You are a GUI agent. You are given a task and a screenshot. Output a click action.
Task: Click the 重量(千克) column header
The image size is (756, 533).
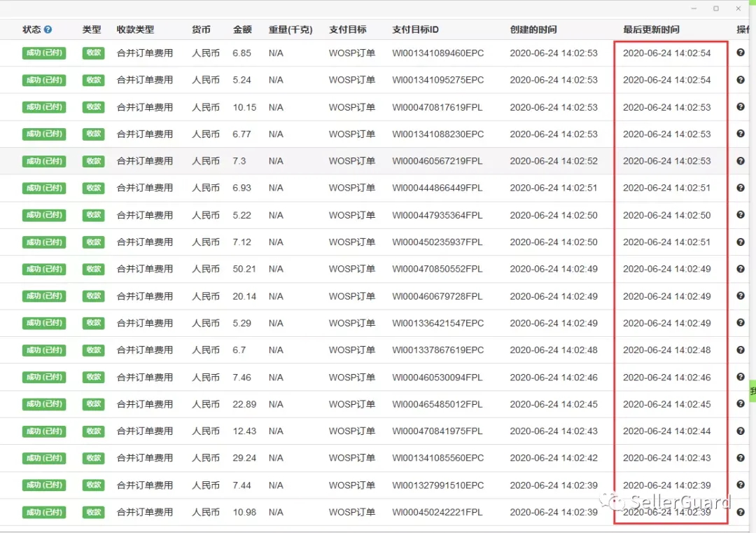point(290,29)
